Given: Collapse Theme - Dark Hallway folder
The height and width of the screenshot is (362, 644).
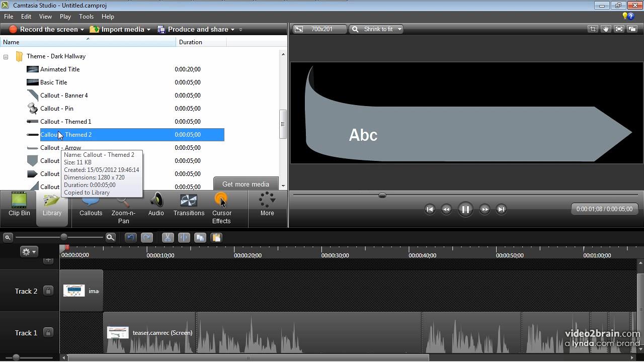Looking at the screenshot, I should click(6, 57).
